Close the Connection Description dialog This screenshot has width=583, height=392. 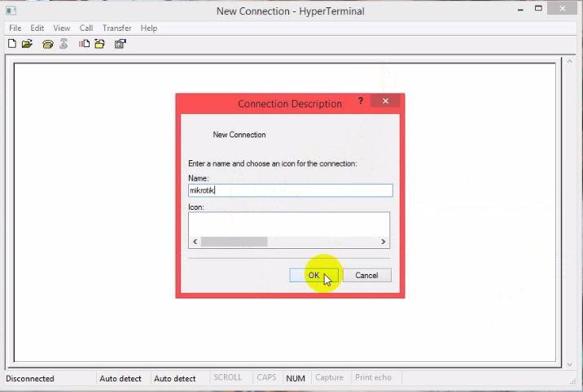(x=386, y=101)
